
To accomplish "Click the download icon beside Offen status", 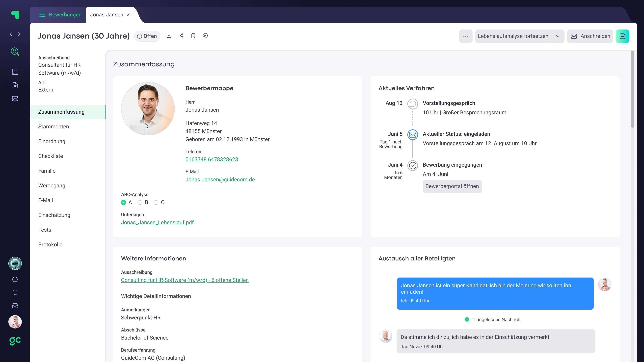I will point(169,36).
